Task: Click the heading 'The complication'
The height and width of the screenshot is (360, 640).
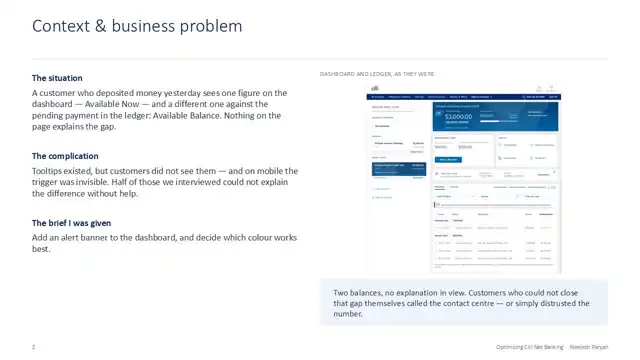Action: pyautogui.click(x=65, y=156)
